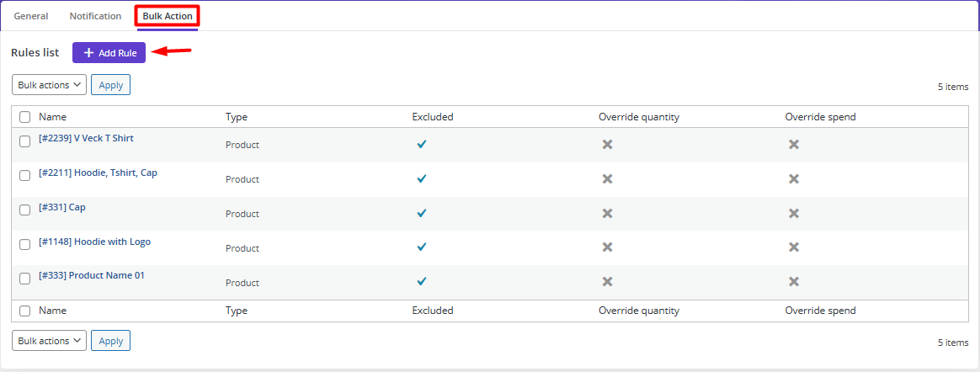Click Override spend X icon for V Veck T Shirt
980x372 pixels.
click(794, 145)
